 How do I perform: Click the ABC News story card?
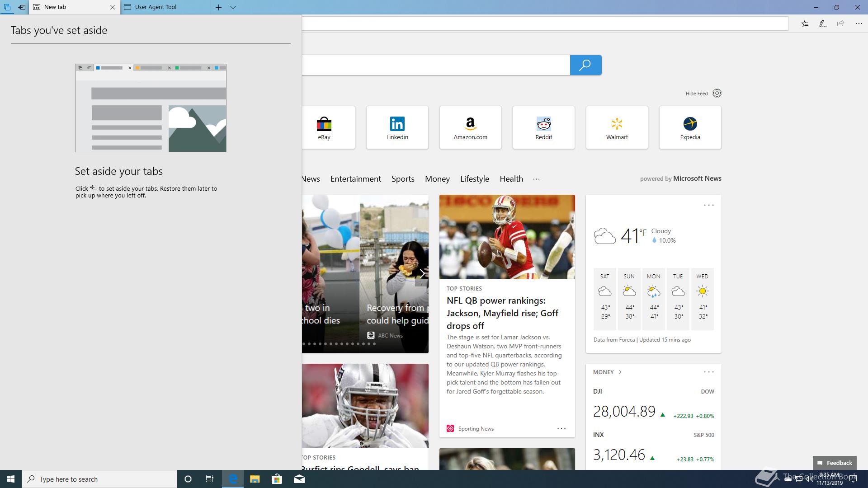[394, 274]
